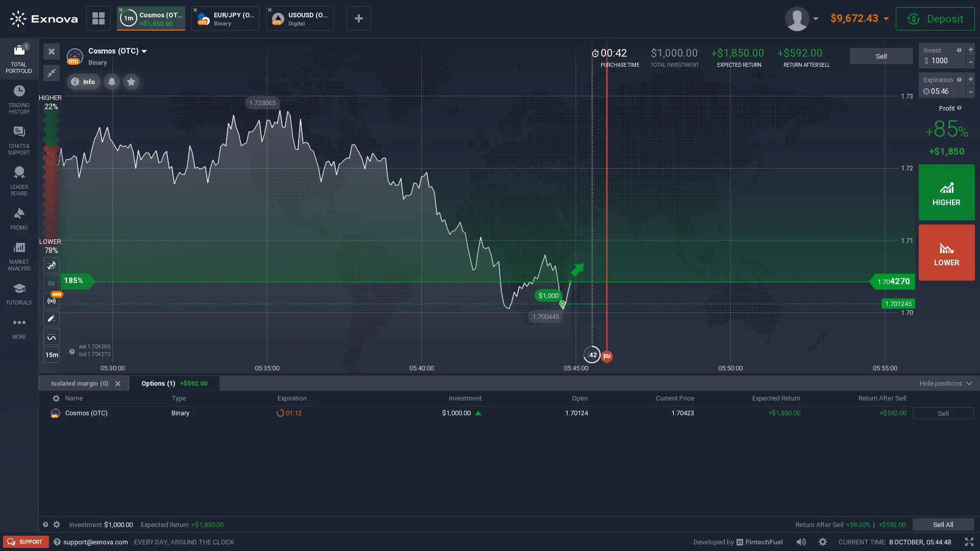This screenshot has height=551, width=980.
Task: Open Market Analysis
Action: [x=19, y=256]
